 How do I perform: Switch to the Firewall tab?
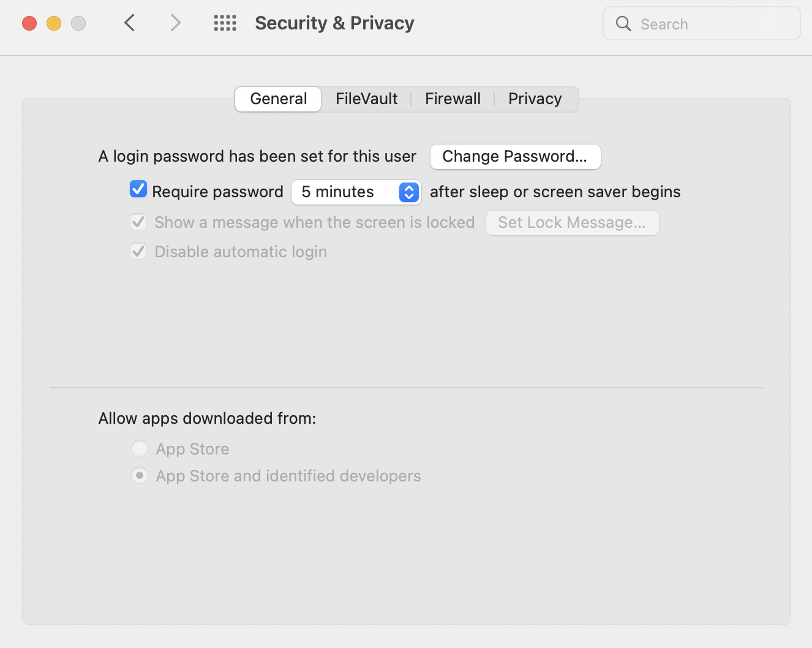coord(453,99)
